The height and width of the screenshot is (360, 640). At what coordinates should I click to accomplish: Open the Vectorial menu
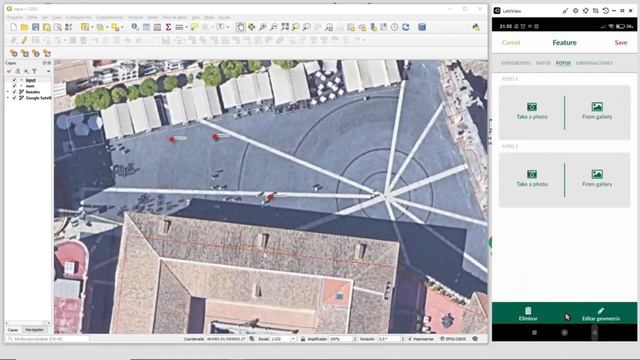tap(136, 18)
